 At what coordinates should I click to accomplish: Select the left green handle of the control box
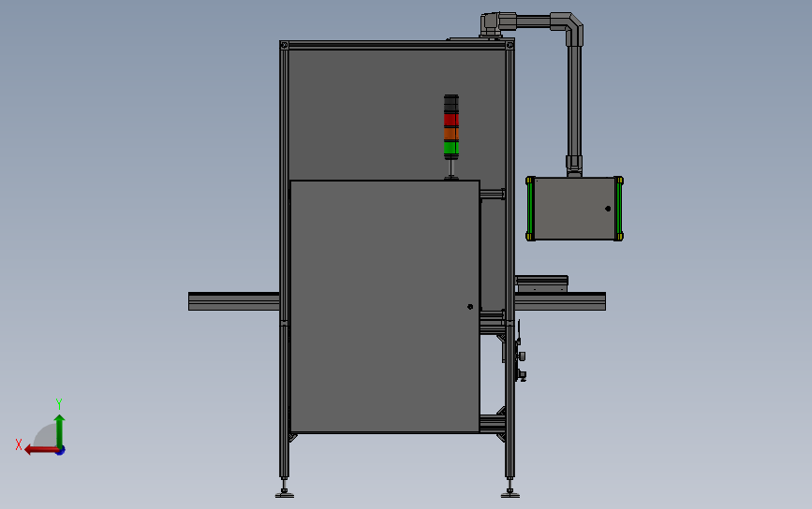pyautogui.click(x=530, y=209)
